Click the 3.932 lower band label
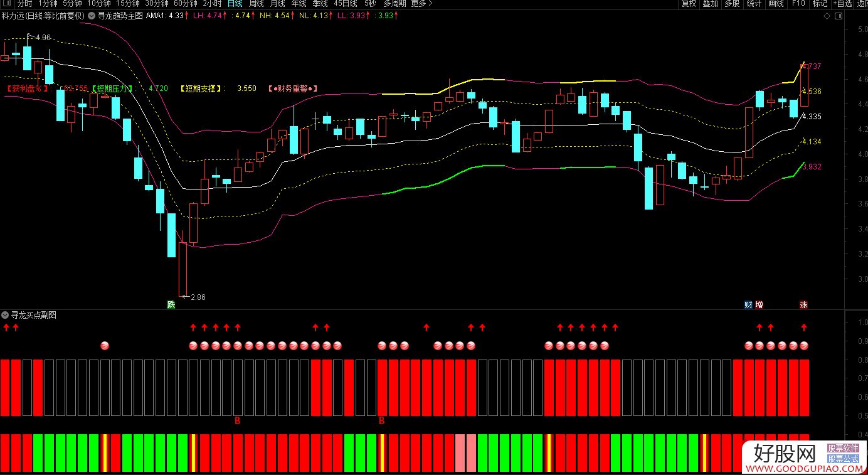Viewport: 868px width, 475px height. point(811,166)
